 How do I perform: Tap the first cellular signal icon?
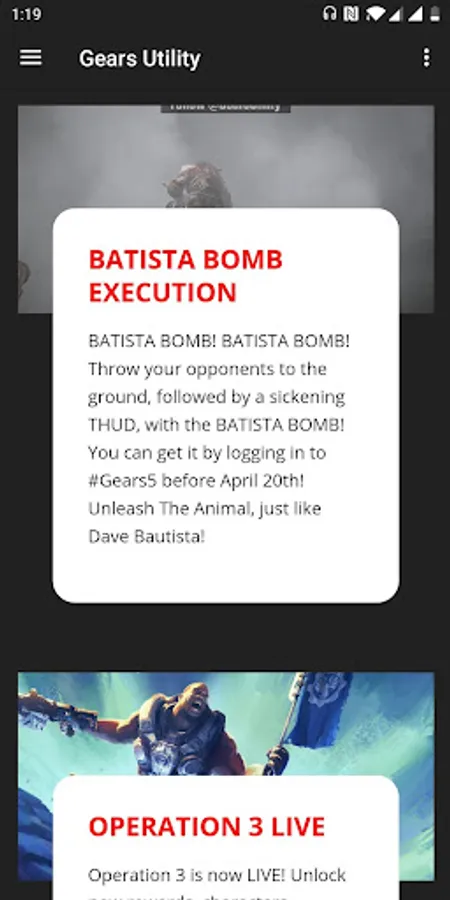click(x=394, y=14)
